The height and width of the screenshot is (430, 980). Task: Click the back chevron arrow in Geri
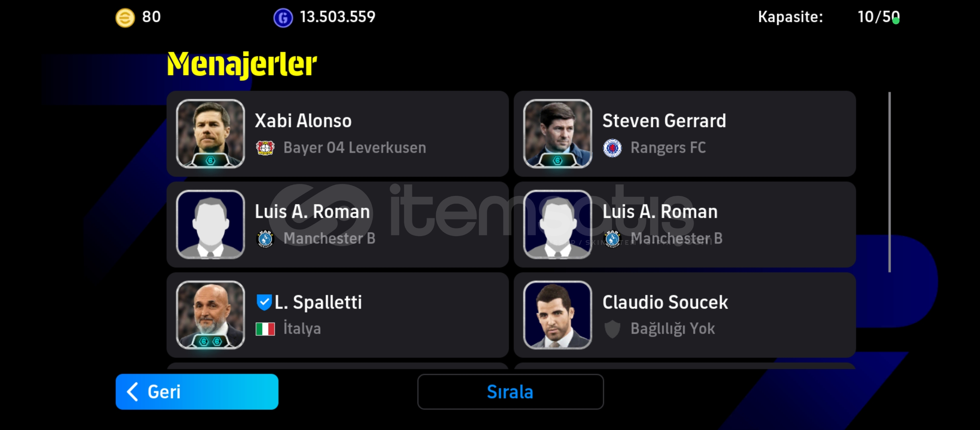[x=132, y=392]
